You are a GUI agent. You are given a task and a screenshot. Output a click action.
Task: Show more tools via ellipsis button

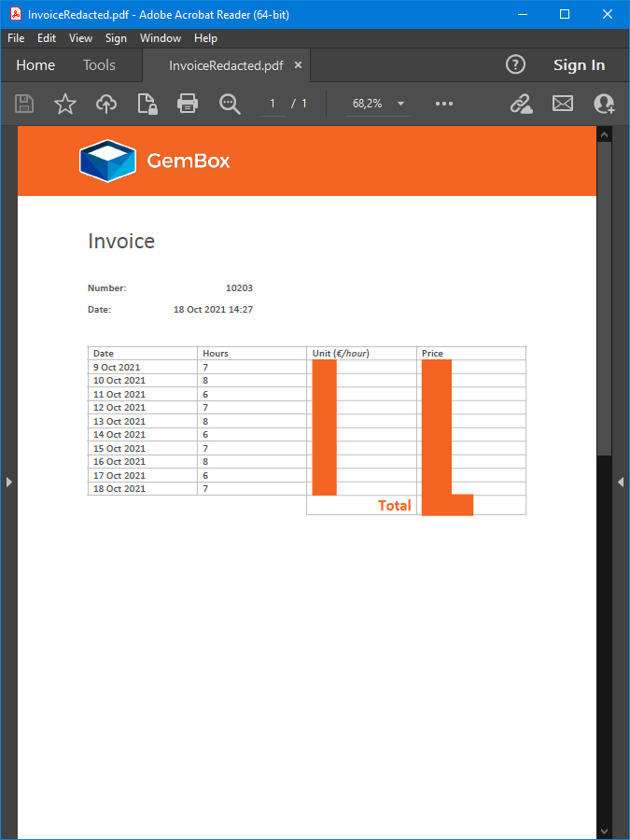pos(444,104)
